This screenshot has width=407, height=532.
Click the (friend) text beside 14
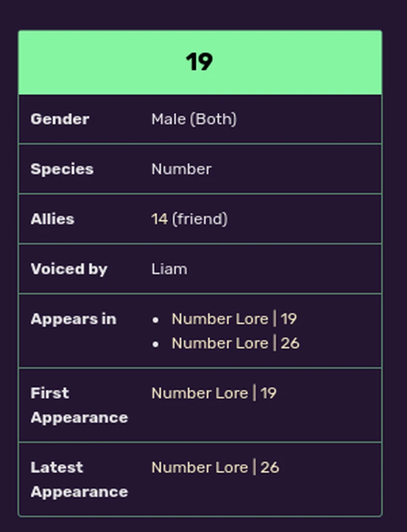pyautogui.click(x=199, y=219)
